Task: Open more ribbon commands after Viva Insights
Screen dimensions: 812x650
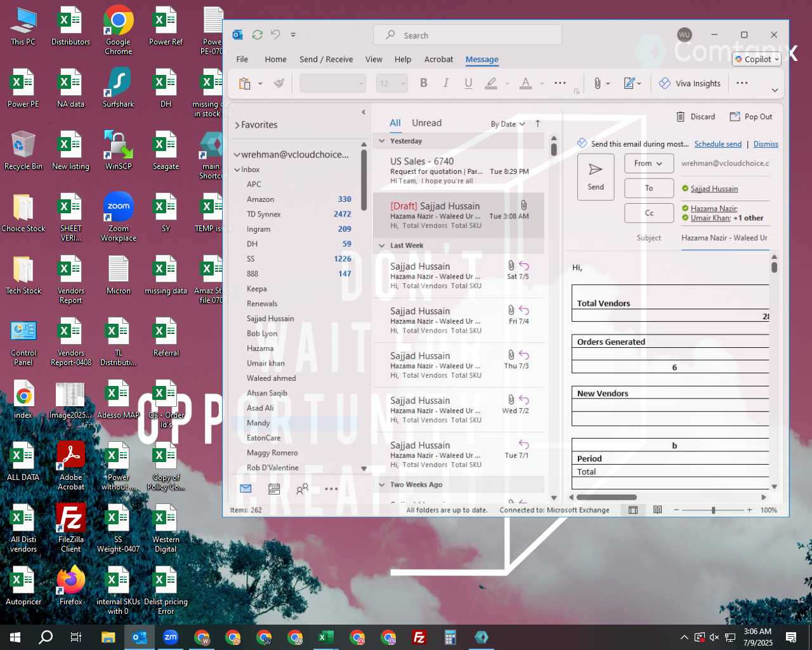Action: pos(742,83)
